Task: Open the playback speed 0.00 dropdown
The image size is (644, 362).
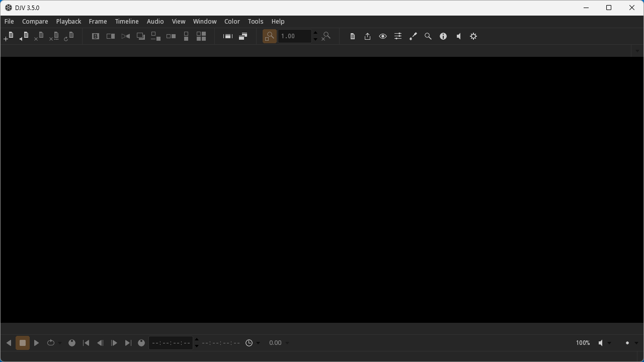Action: (x=279, y=343)
